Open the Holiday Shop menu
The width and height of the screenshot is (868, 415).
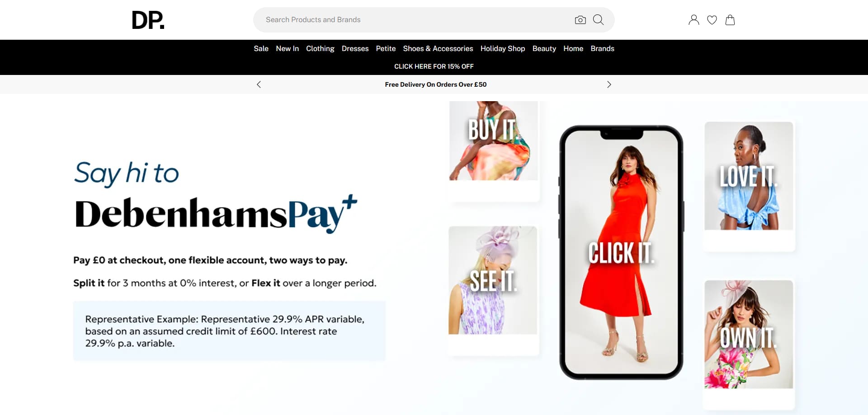tap(502, 48)
